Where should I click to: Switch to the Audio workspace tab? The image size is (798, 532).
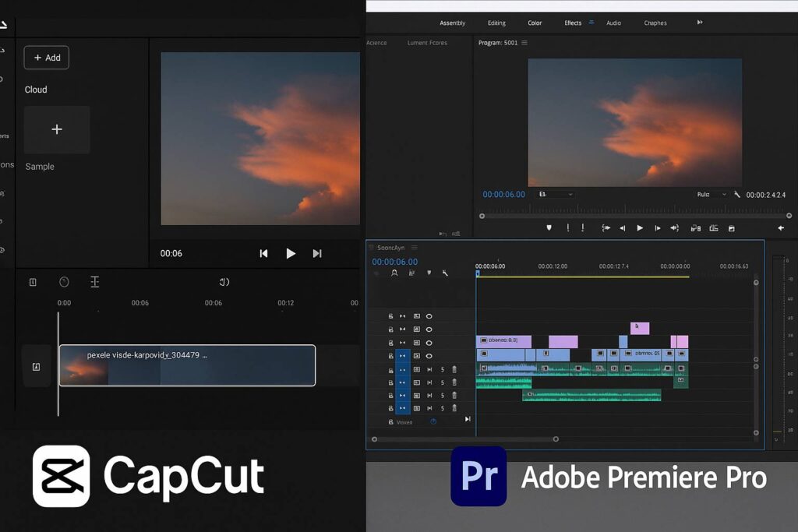613,23
